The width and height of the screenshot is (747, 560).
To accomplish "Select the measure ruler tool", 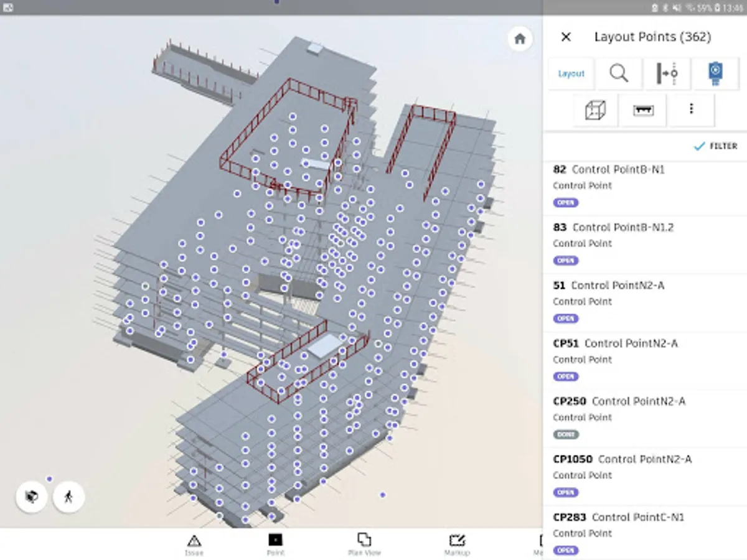I will pos(643,110).
